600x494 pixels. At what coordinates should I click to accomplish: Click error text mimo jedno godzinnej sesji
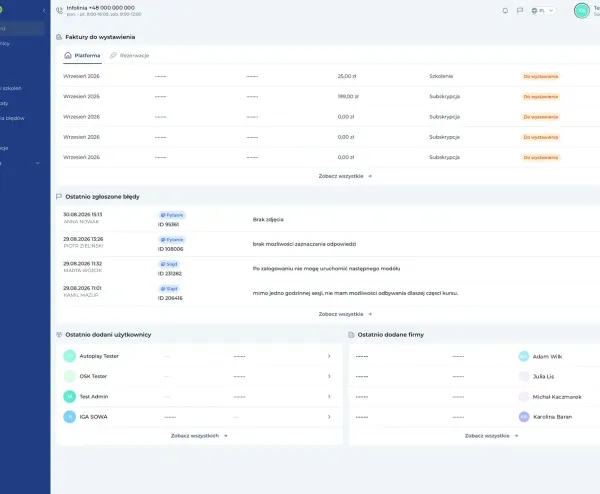[x=355, y=293]
